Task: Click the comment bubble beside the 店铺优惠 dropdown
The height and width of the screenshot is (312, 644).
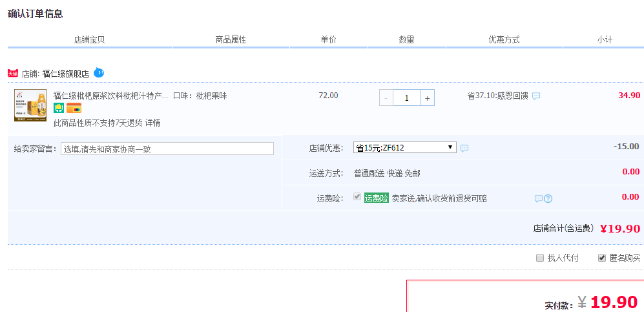Action: tap(464, 148)
